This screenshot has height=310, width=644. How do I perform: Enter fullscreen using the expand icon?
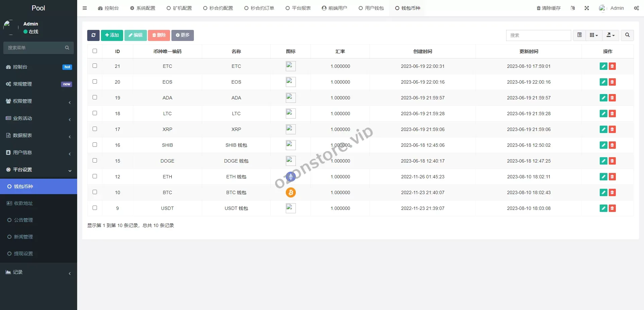(x=587, y=8)
